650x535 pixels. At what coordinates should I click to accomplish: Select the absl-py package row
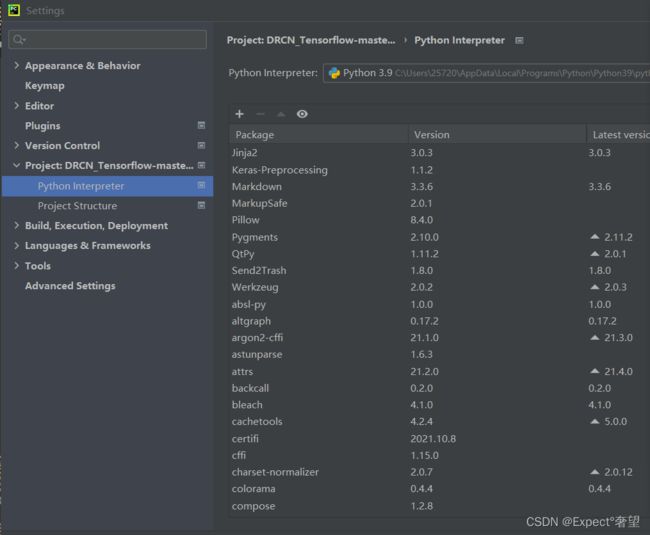(439, 304)
